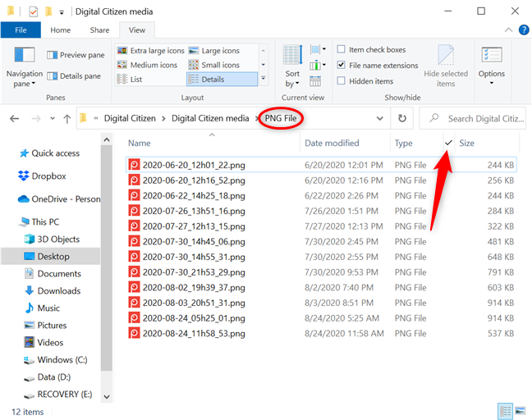The image size is (532, 420).
Task: Go up one folder level
Action: click(x=66, y=119)
